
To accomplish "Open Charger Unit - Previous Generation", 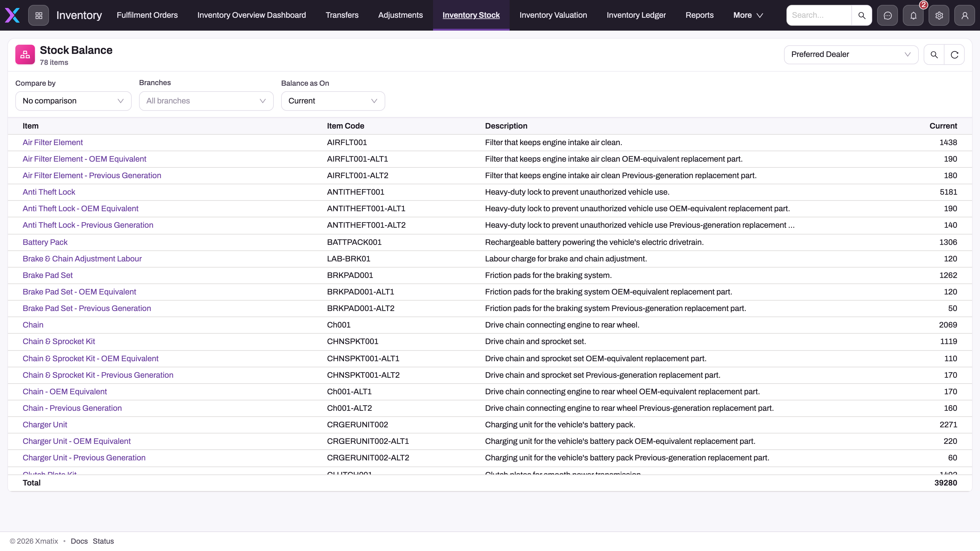I will point(84,458).
